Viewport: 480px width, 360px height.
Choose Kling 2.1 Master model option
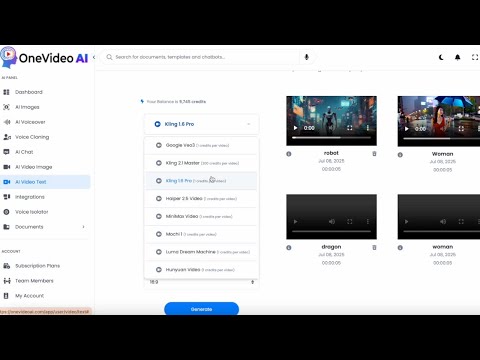click(x=201, y=163)
